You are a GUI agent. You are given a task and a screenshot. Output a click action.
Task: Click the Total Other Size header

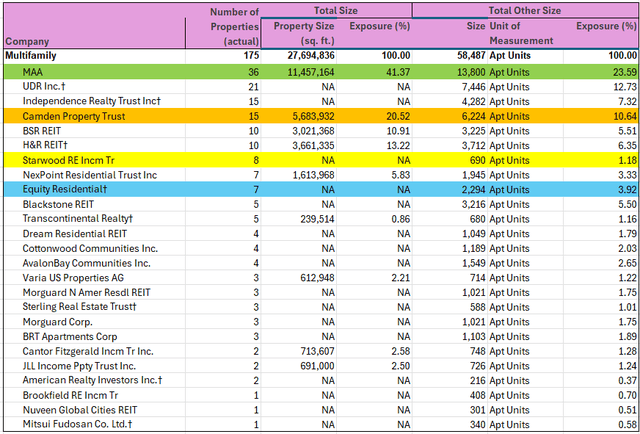[x=524, y=11]
